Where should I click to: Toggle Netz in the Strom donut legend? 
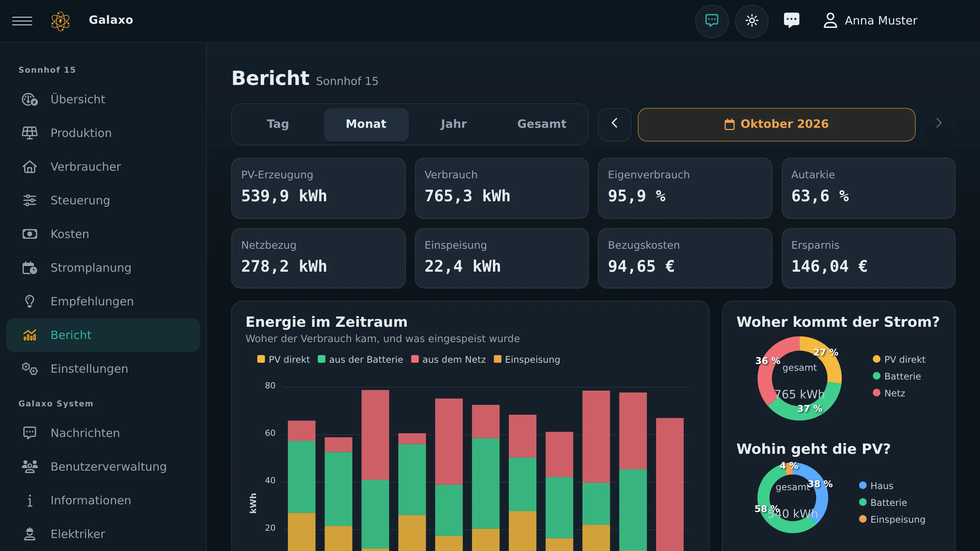(x=889, y=393)
